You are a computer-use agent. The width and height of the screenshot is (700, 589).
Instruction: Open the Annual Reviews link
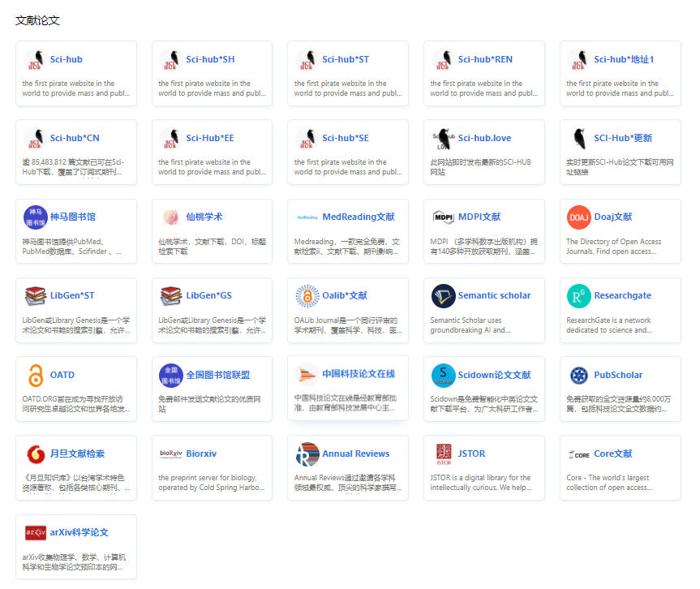coord(356,454)
